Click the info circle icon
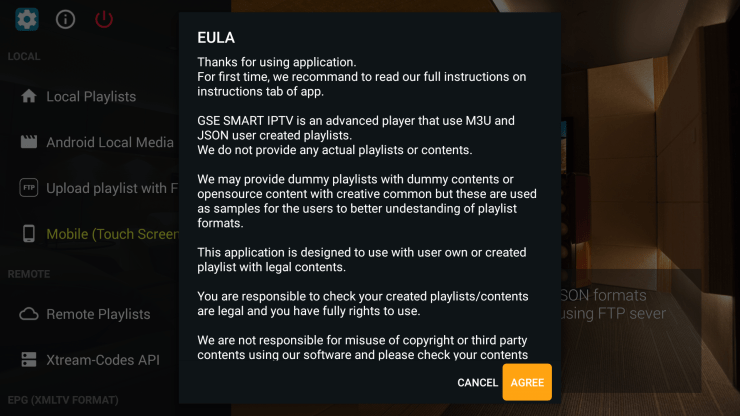The width and height of the screenshot is (740, 416). pyautogui.click(x=66, y=19)
